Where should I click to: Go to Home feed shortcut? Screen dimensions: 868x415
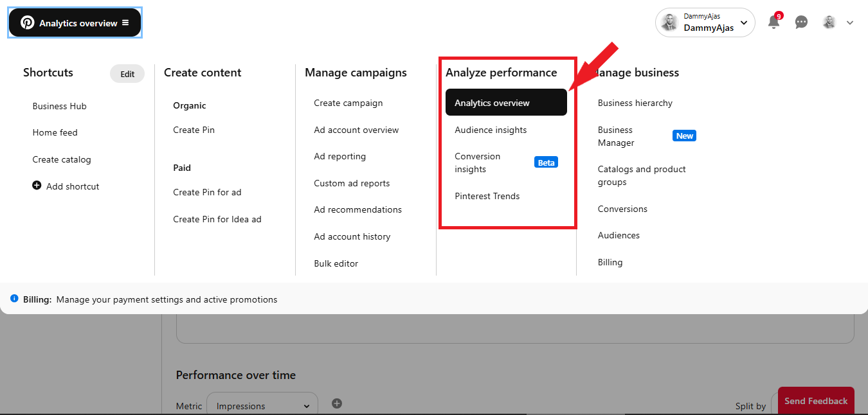tap(55, 132)
